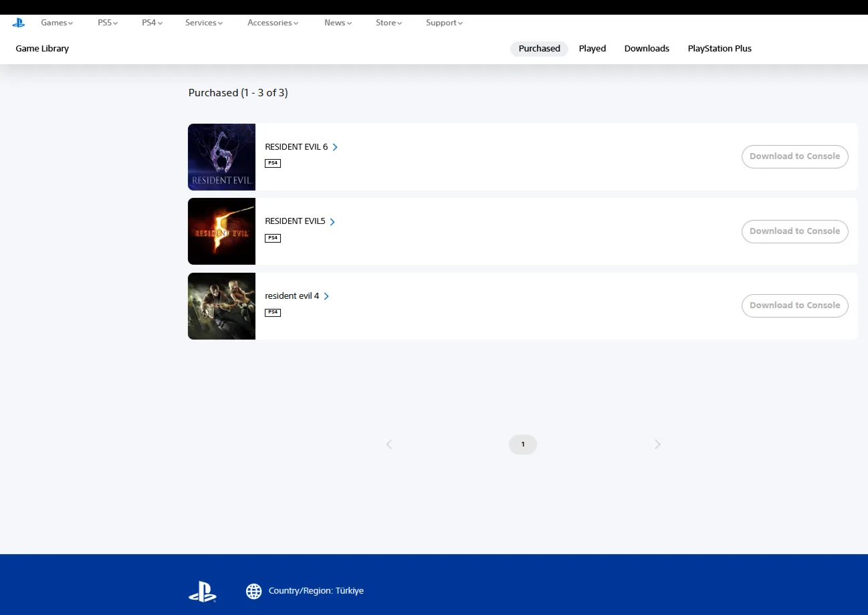Select page 1 in pagination
The image size is (868, 615).
(523, 445)
